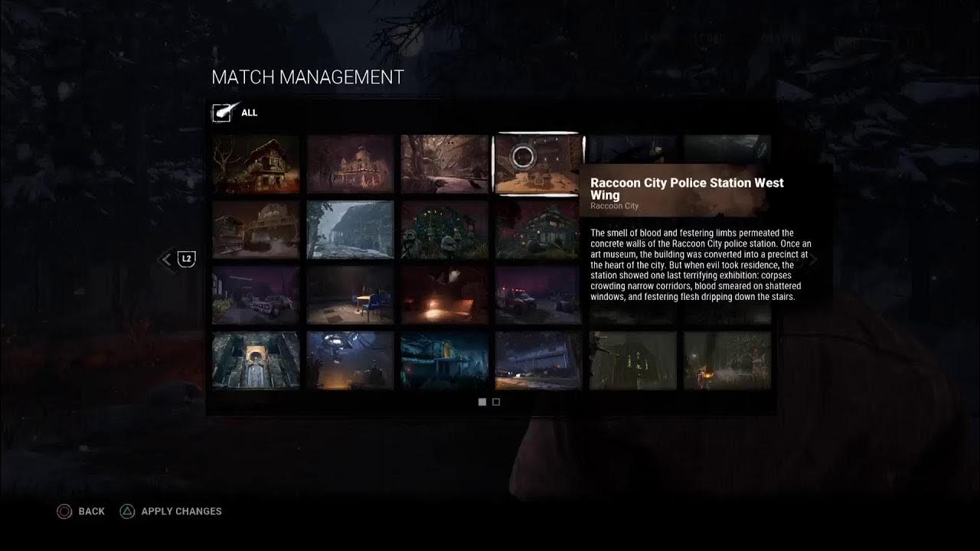This screenshot has height=551, width=980.
Task: Select the snowy lodge map thumbnail
Action: click(256, 164)
